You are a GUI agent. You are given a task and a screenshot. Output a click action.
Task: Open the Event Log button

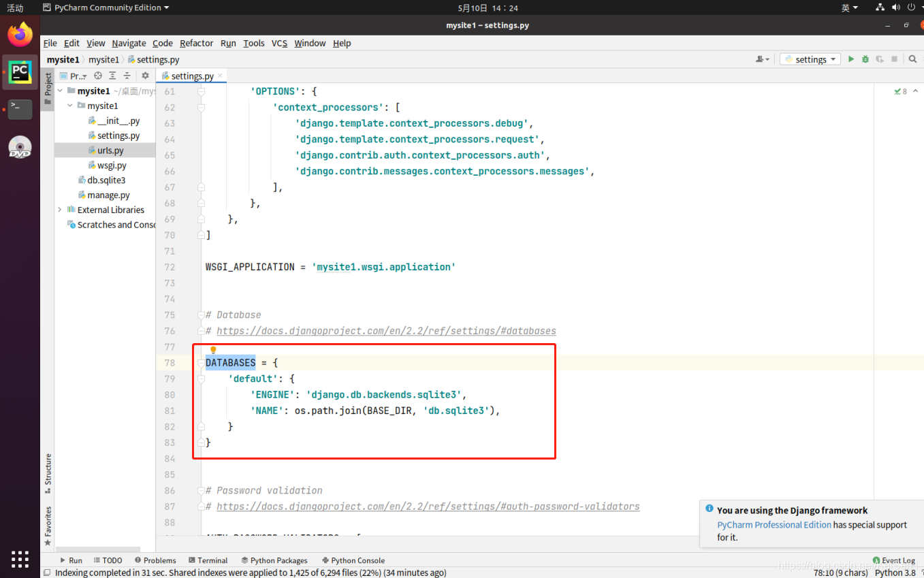[x=893, y=560]
